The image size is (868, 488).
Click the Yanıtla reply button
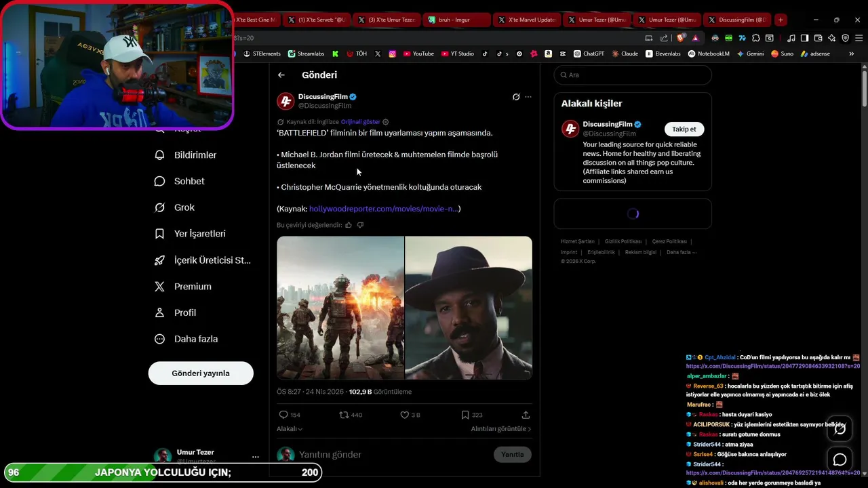coord(512,455)
